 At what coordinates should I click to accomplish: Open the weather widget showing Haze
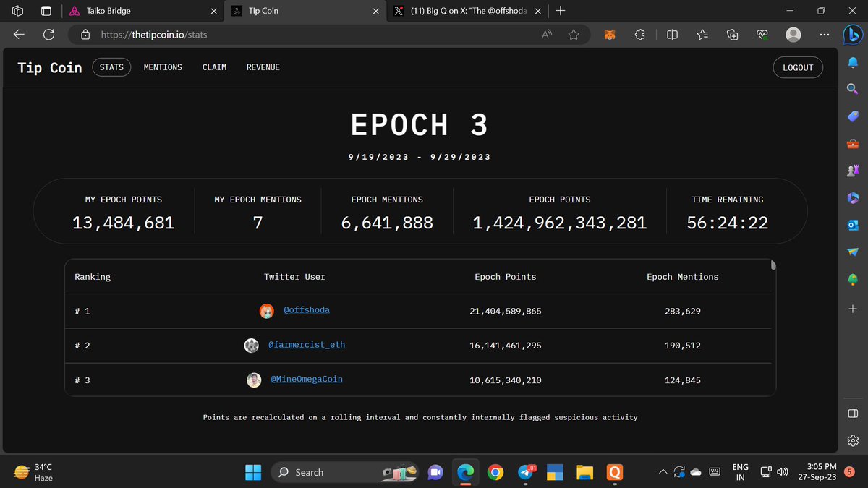coord(33,473)
